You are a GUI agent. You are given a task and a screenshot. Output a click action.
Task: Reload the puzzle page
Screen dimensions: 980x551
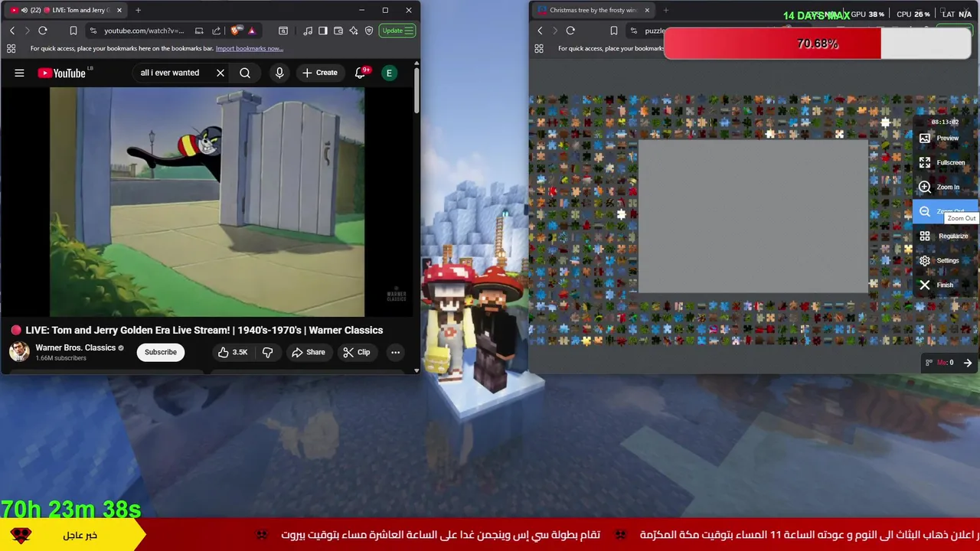click(570, 31)
